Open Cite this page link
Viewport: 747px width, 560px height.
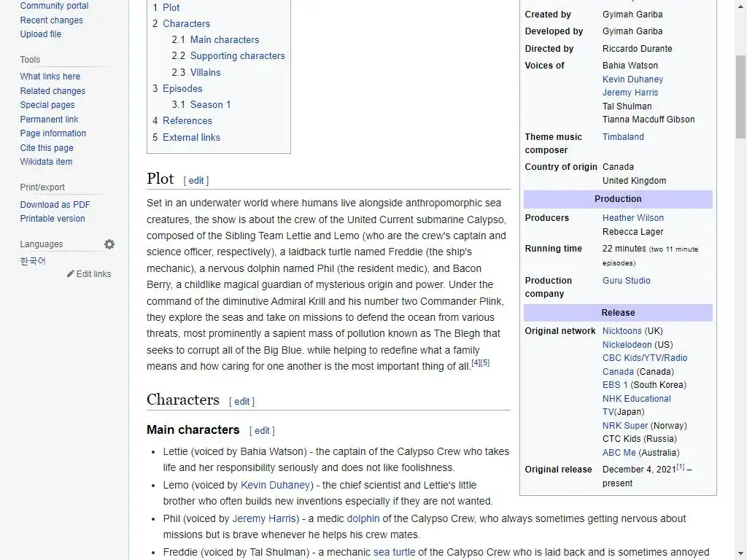pos(47,147)
